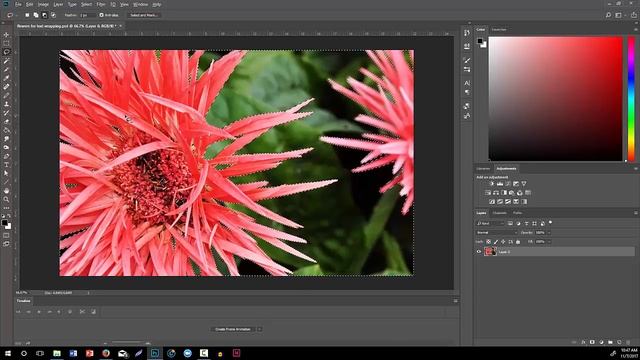
Task: Toggle lock image pixels brush icon
Action: pyautogui.click(x=496, y=242)
